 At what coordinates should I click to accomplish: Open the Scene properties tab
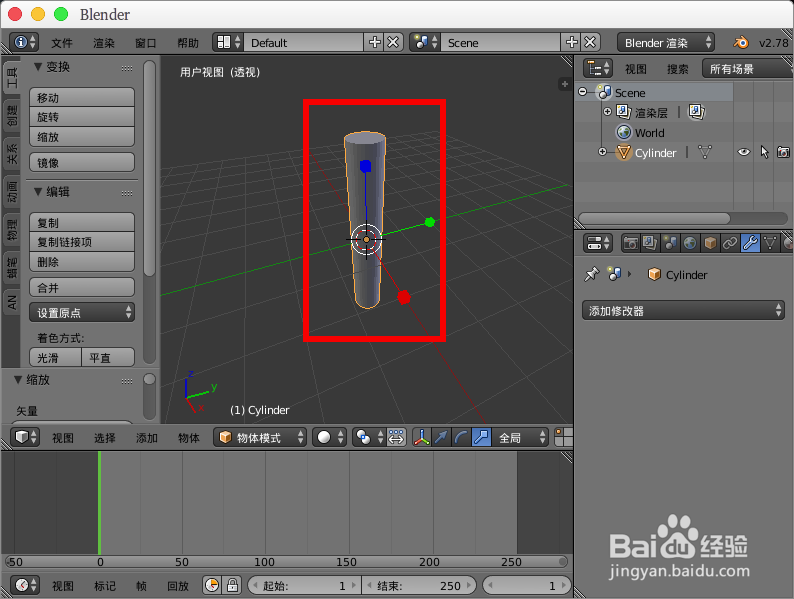click(x=670, y=243)
